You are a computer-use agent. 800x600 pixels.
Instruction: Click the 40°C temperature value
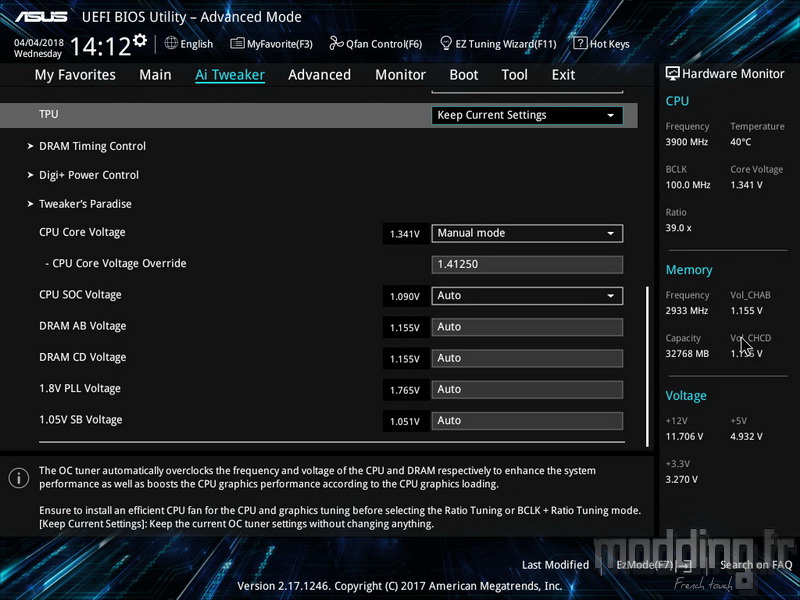tap(740, 142)
